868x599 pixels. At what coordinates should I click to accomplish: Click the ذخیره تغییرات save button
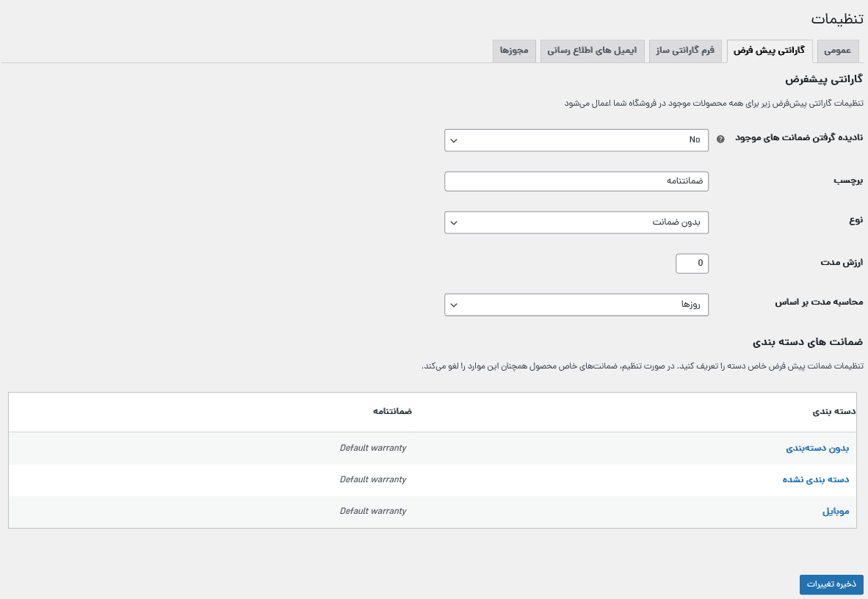coord(831,584)
